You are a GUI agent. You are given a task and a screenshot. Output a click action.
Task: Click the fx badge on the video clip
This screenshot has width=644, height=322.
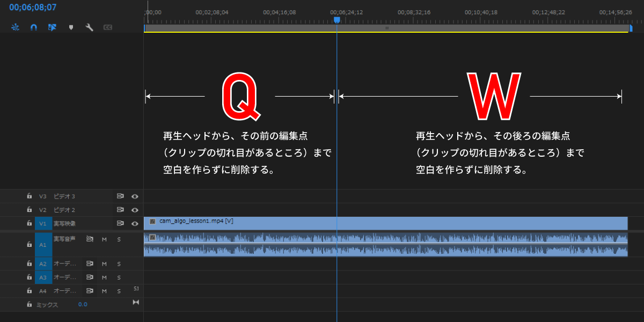click(x=152, y=221)
